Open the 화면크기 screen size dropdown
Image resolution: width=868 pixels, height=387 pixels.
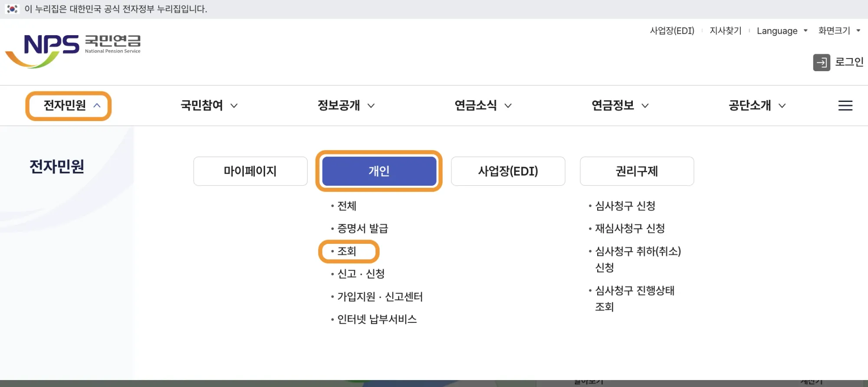click(x=839, y=31)
